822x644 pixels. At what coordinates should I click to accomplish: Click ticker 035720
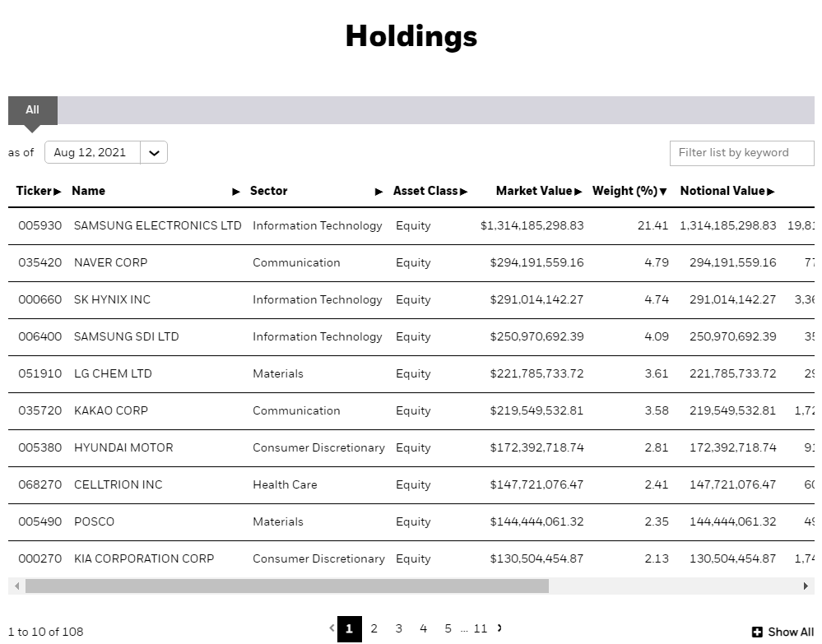click(39, 410)
